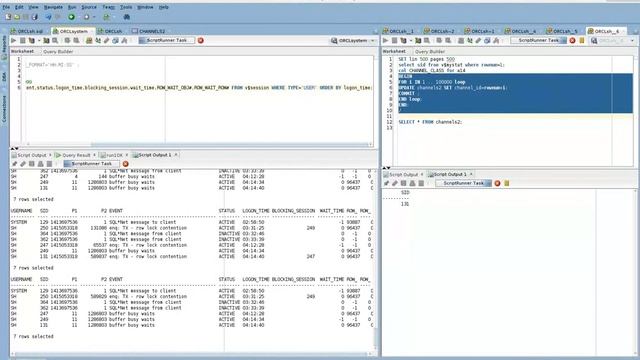Open the Source menu

click(x=89, y=7)
